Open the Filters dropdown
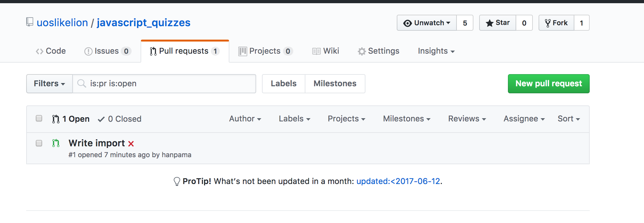 50,84
